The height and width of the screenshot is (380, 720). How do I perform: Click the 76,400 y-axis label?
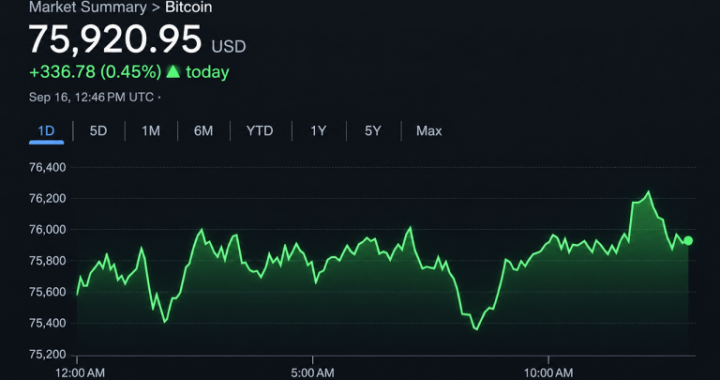[47, 168]
